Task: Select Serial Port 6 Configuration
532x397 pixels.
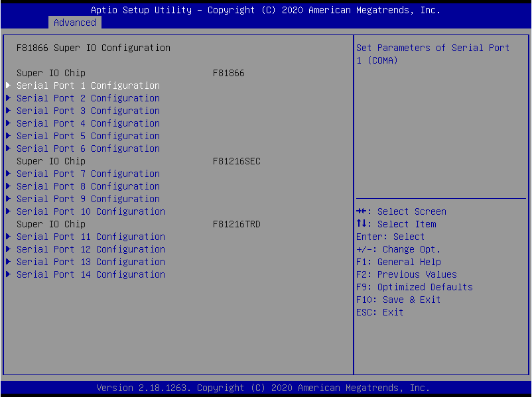Action: [x=88, y=148]
